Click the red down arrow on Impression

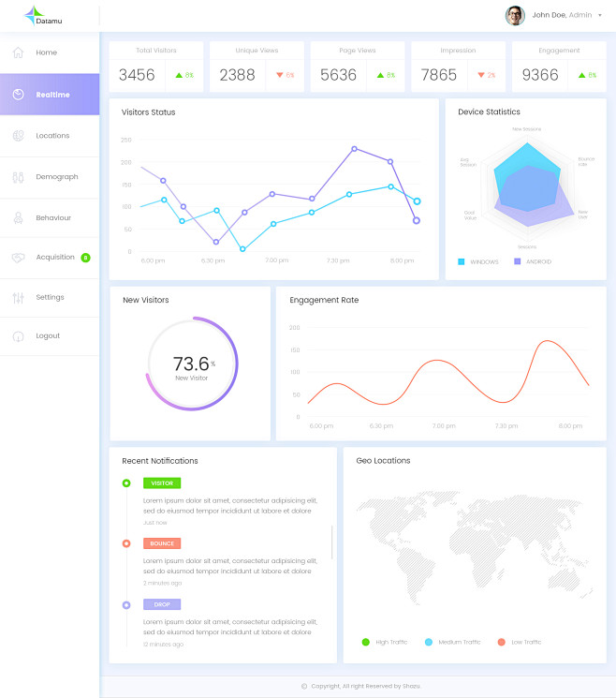481,75
